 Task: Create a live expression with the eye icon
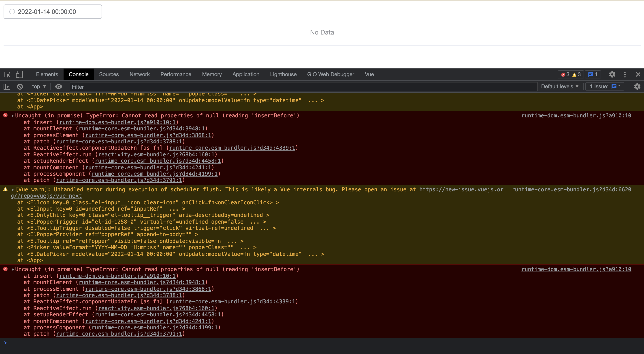[58, 86]
